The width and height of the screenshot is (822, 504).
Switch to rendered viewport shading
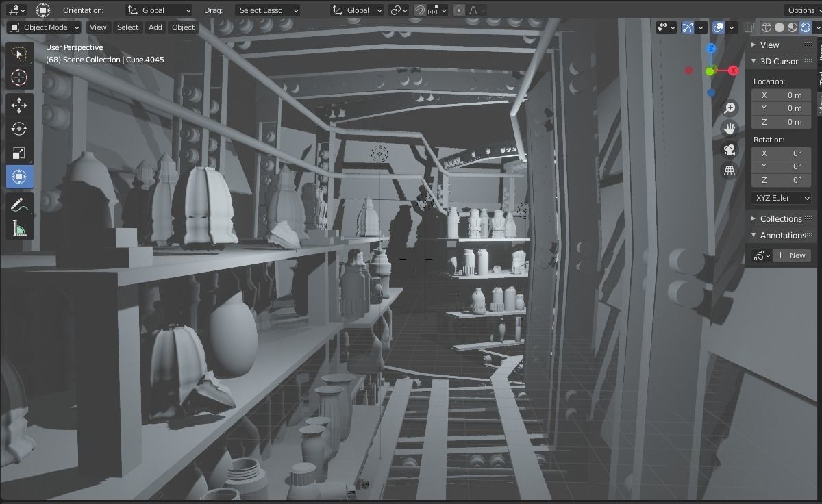806,27
